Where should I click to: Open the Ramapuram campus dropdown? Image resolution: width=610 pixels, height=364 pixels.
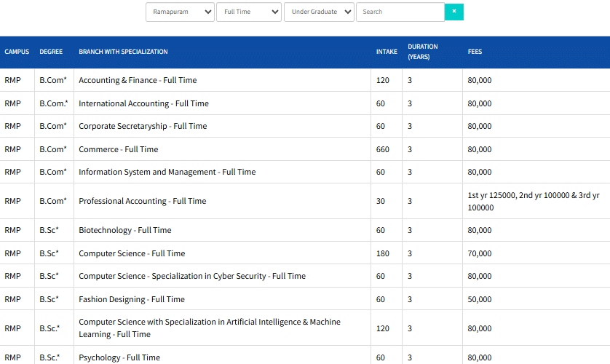click(x=180, y=12)
